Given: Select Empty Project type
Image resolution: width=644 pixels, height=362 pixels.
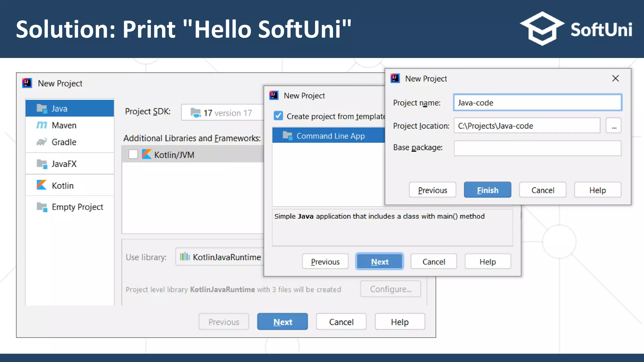Looking at the screenshot, I should coord(69,207).
